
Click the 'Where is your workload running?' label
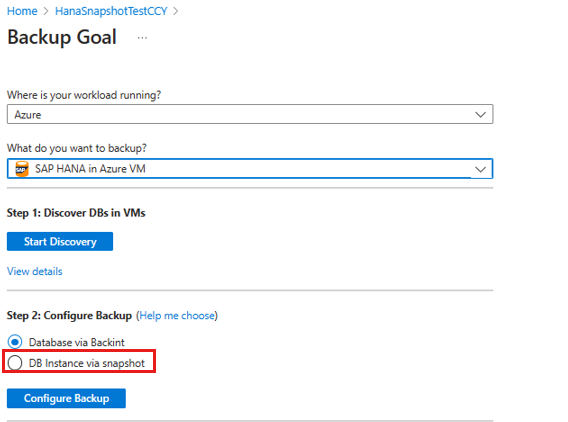click(x=84, y=95)
